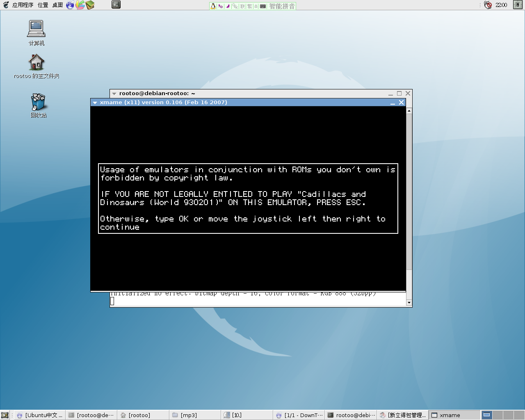Switch to rootoo@debi… terminal taskbar entry

pos(350,415)
